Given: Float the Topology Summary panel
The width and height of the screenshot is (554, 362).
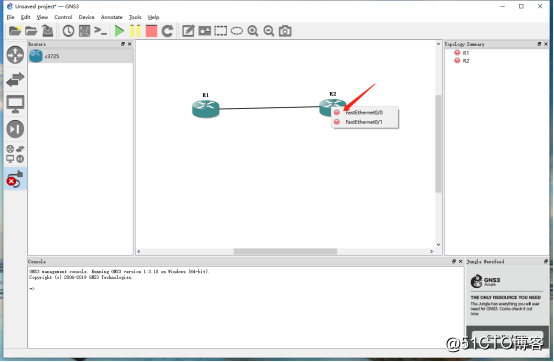Looking at the screenshot, I should click(539, 44).
